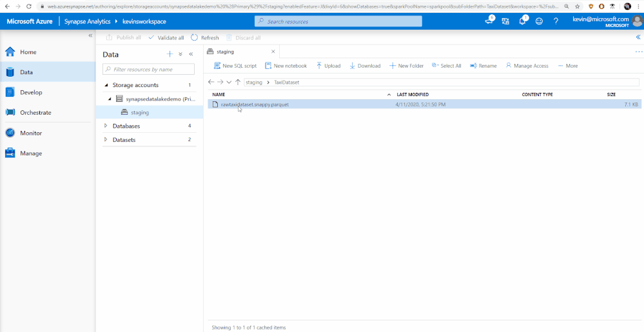
Task: Open the directory switcher icon
Action: (505, 21)
